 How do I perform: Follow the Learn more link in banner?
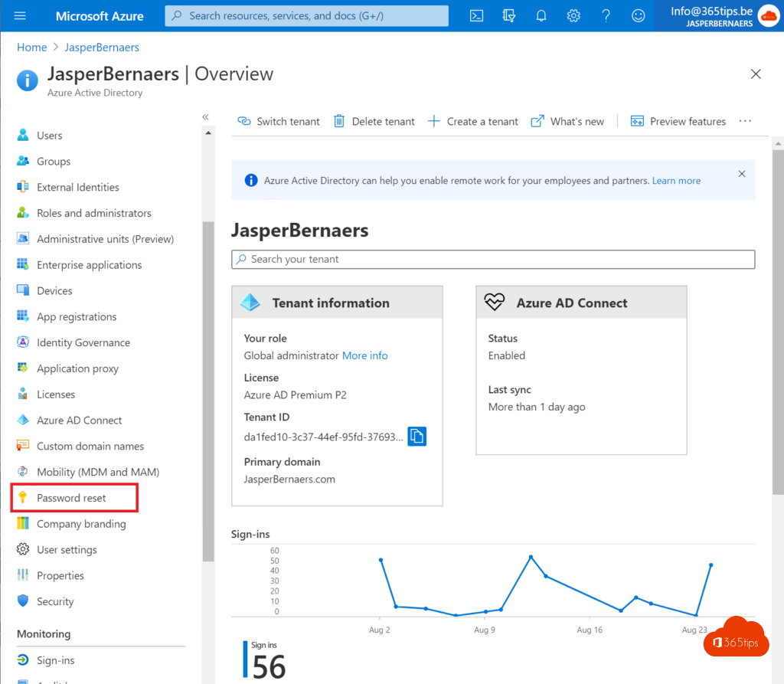coord(676,181)
